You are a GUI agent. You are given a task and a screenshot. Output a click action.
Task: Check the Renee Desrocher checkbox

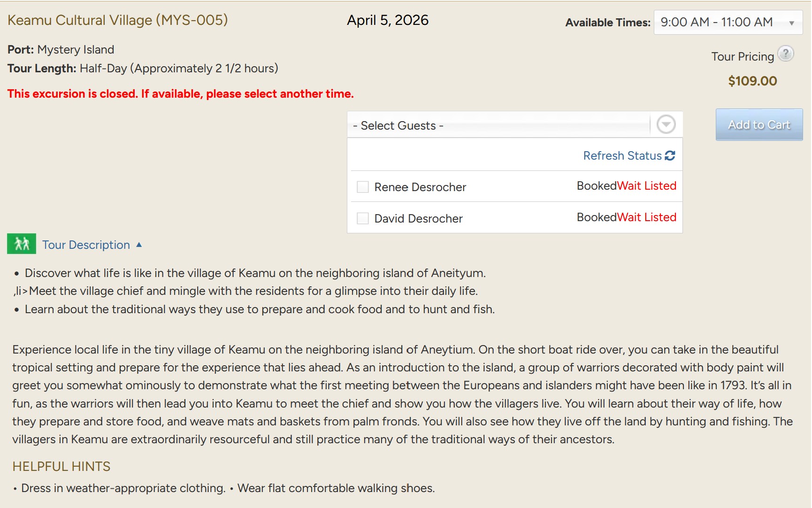coord(363,187)
